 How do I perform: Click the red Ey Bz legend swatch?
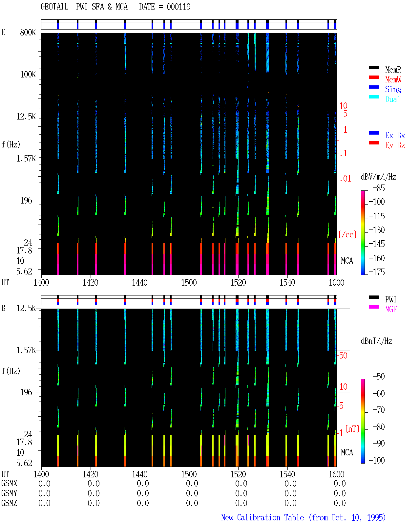coord(374,143)
